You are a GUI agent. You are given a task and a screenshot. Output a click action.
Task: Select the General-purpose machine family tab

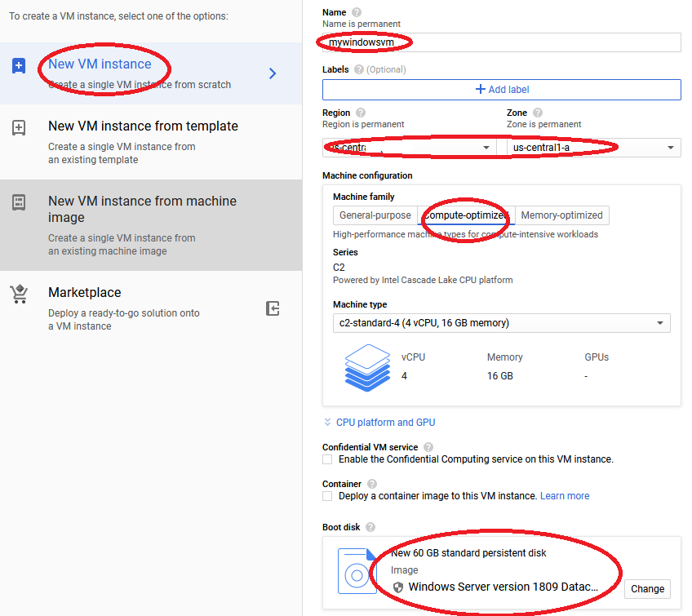(375, 215)
